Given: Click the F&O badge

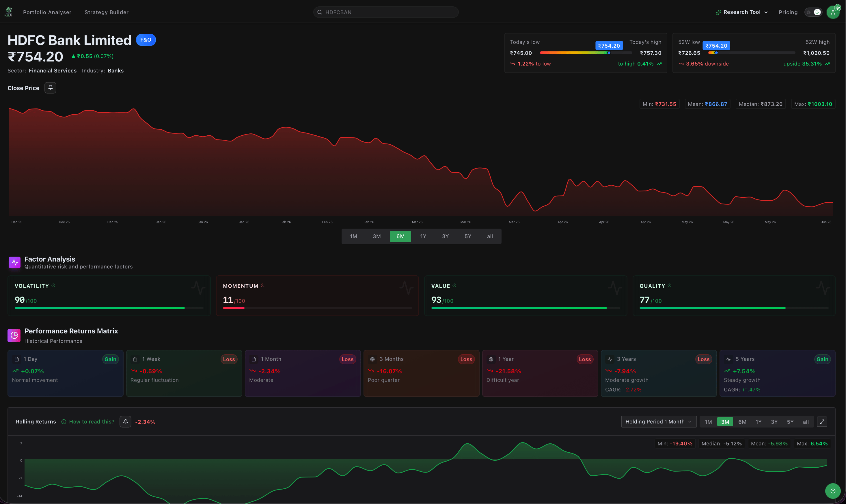Looking at the screenshot, I should click(x=146, y=40).
